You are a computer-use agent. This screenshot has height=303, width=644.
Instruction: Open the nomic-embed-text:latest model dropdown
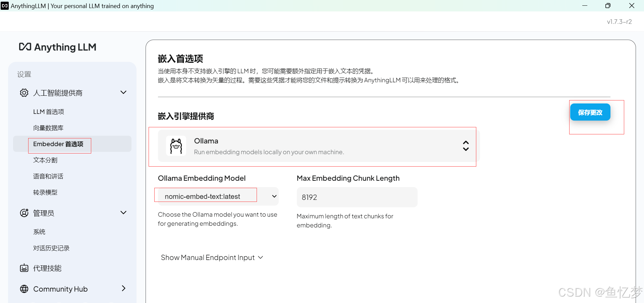(x=218, y=197)
